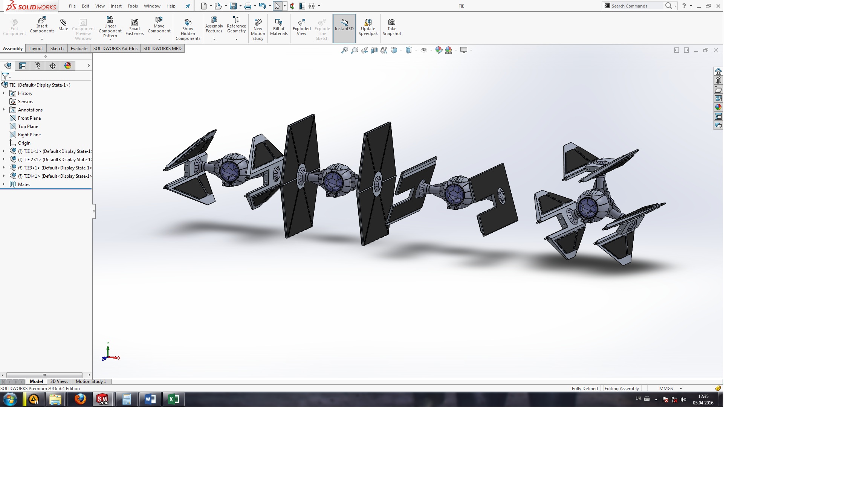The height and width of the screenshot is (488, 868).
Task: Click the Motion Study 1 tab
Action: coord(91,381)
